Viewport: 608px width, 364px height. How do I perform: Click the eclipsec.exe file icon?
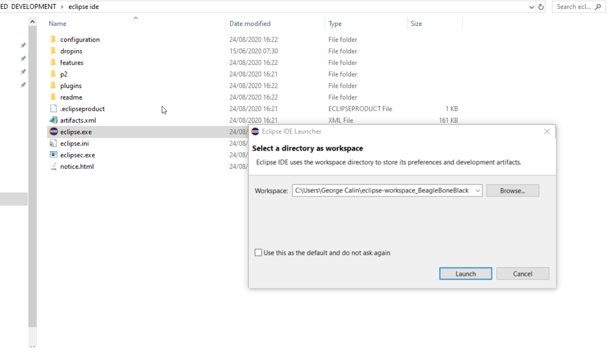coord(54,155)
